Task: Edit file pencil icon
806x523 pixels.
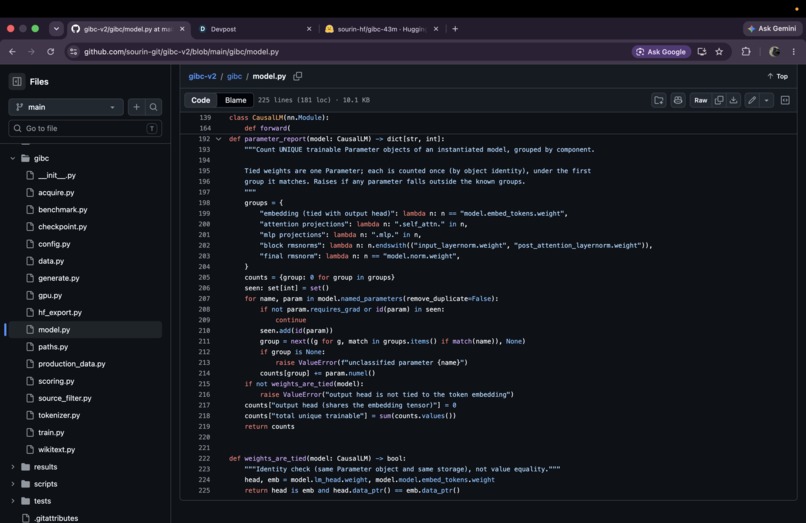Action: (752, 100)
